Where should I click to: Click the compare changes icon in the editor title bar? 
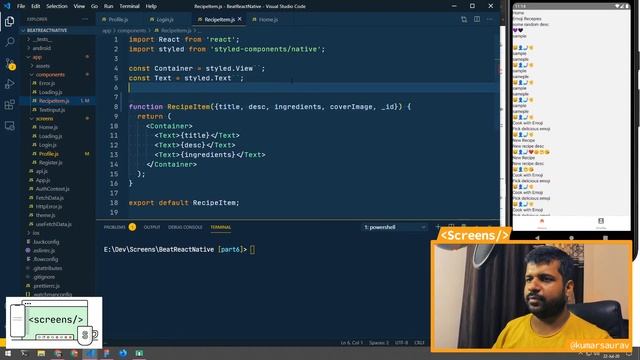[x=464, y=19]
